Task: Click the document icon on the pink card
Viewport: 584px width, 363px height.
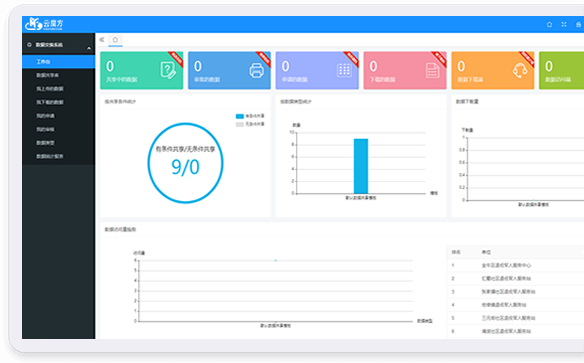Action: pyautogui.click(x=432, y=70)
